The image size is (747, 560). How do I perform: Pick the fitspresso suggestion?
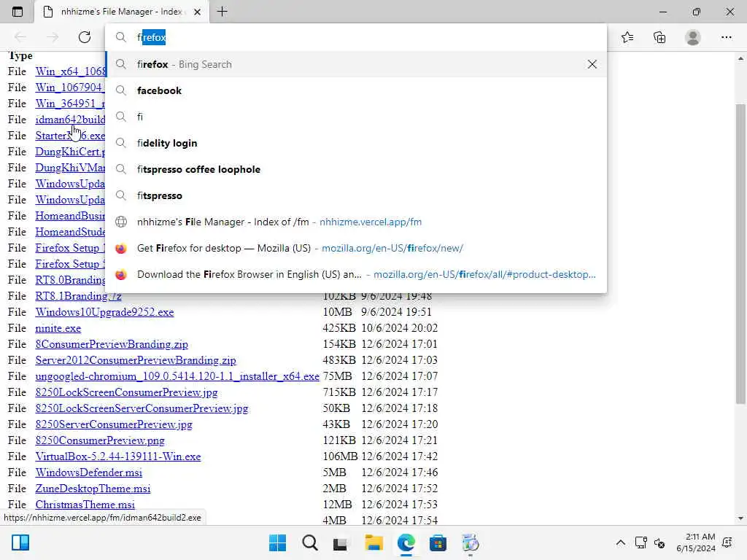click(x=356, y=195)
